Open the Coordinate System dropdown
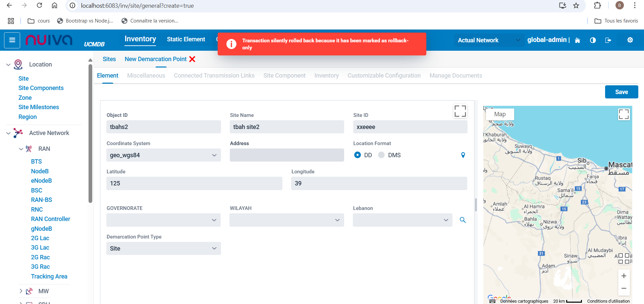The height and width of the screenshot is (304, 644). (x=163, y=155)
